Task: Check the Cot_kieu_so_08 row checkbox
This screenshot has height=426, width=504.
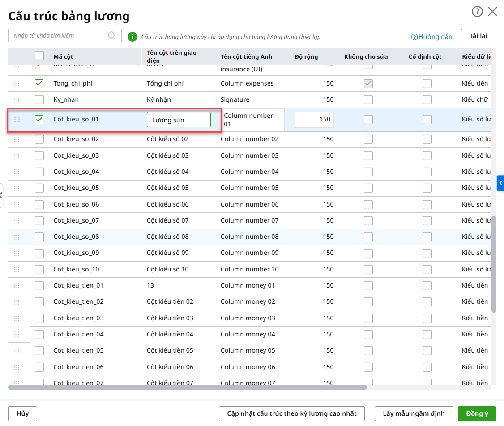Action: 39,237
